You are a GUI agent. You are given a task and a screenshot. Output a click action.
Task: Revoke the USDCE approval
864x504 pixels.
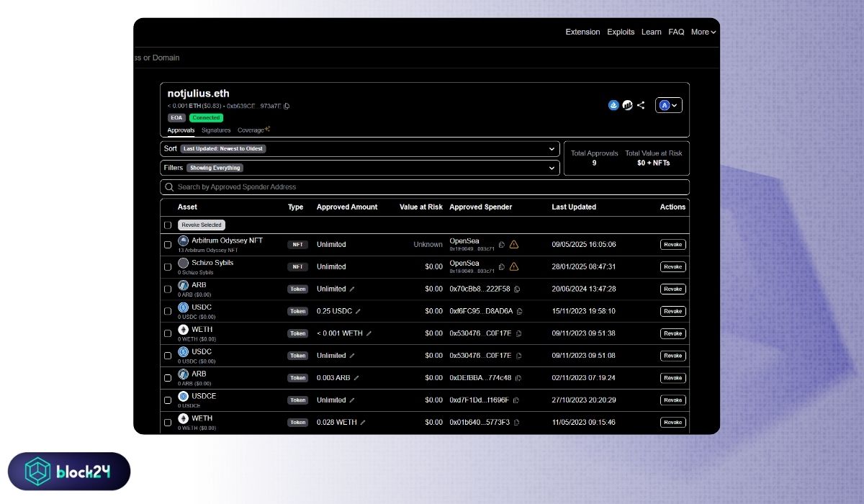673,400
